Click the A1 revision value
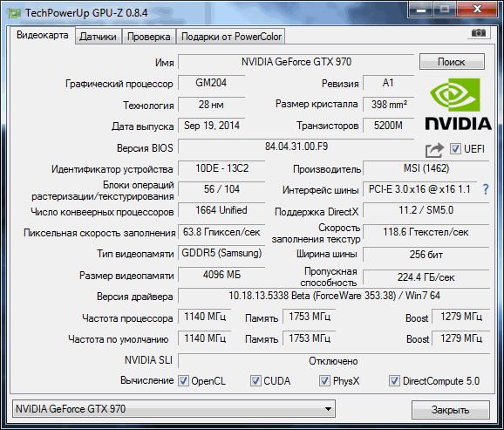The width and height of the screenshot is (504, 430). click(x=388, y=83)
